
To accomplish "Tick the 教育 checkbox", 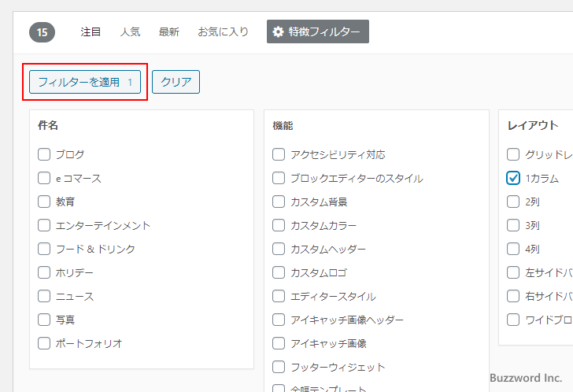I will coord(44,202).
